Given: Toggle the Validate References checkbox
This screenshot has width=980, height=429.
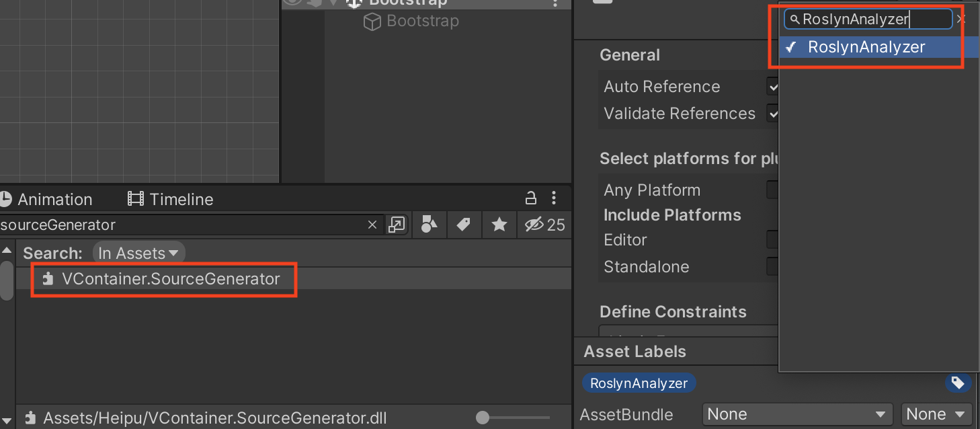Looking at the screenshot, I should pyautogui.click(x=773, y=114).
